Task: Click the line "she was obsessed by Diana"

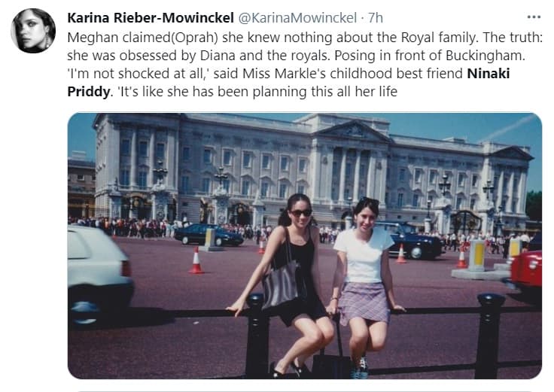Action: (x=296, y=56)
